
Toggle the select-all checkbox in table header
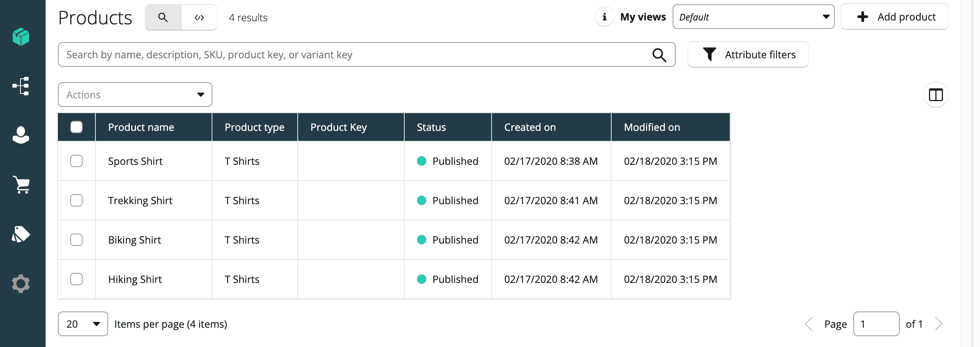(76, 127)
